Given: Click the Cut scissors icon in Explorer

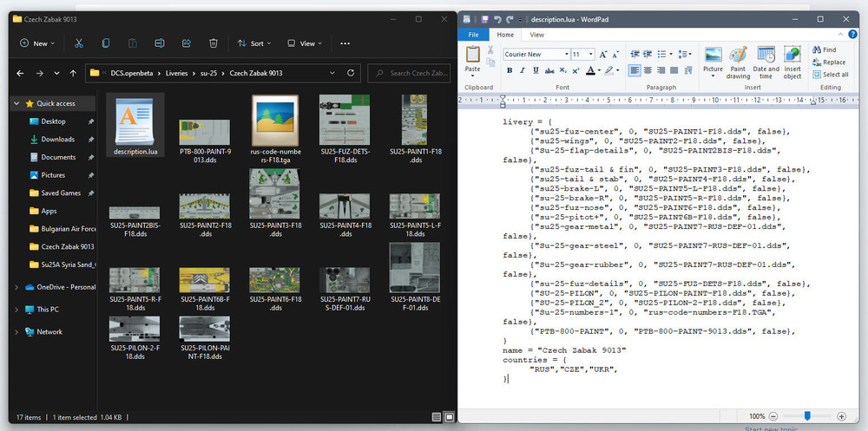Looking at the screenshot, I should pyautogui.click(x=78, y=42).
